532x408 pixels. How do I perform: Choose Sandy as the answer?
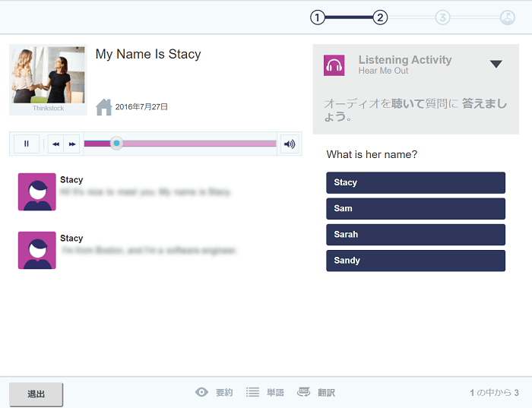click(x=416, y=260)
